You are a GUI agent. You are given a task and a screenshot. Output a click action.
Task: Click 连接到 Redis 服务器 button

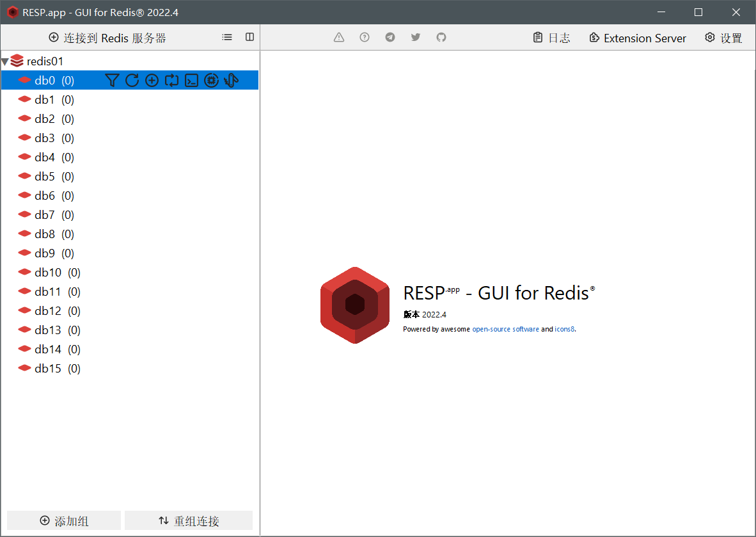tap(107, 38)
